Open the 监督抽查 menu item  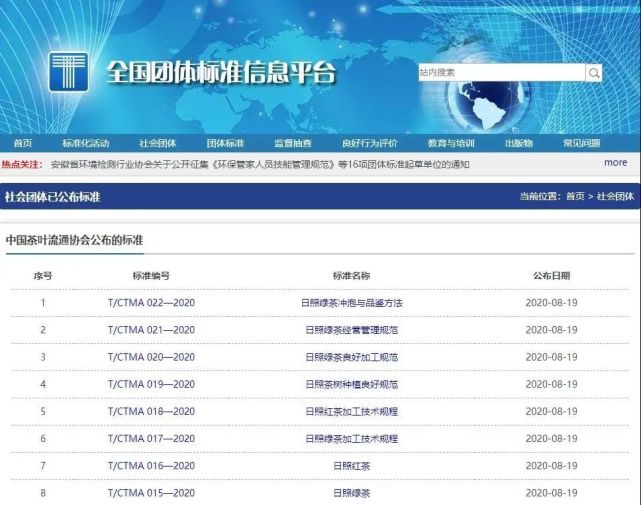coord(293,143)
